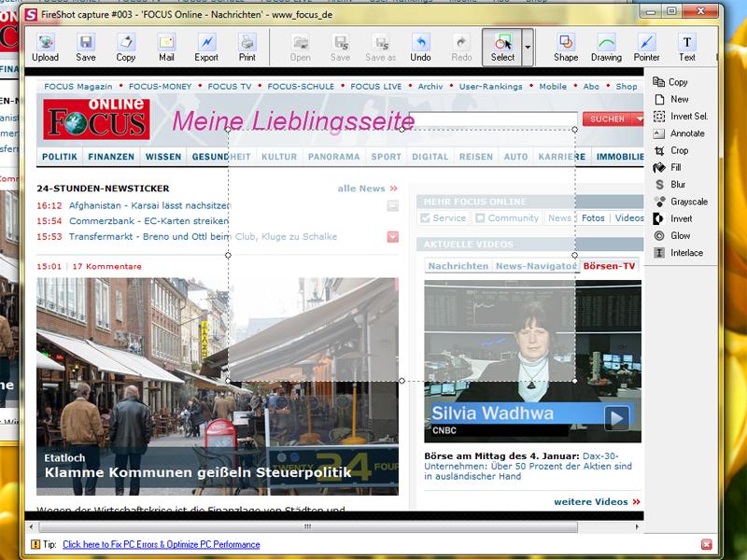Close the tip bar with red X
Image resolution: width=747 pixels, height=560 pixels.
[x=706, y=544]
